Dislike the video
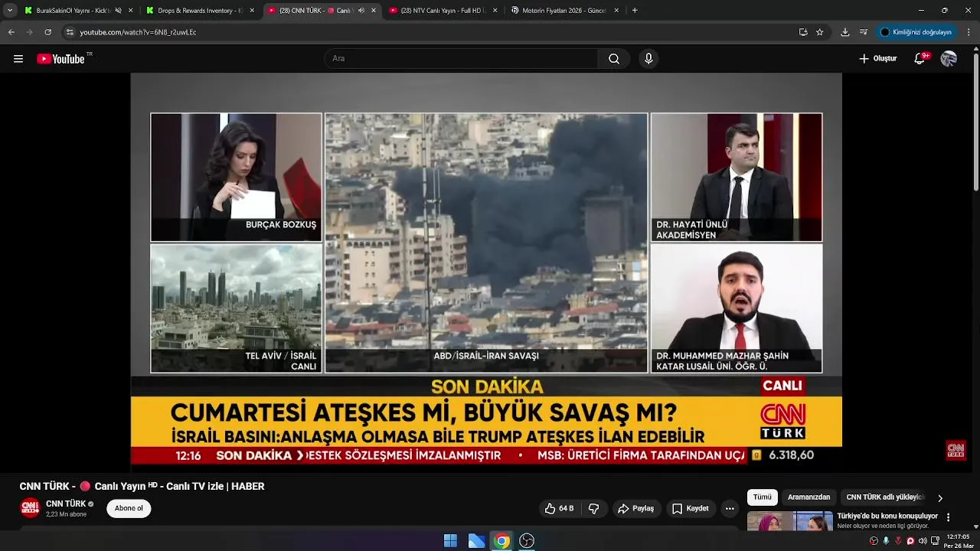 point(593,508)
